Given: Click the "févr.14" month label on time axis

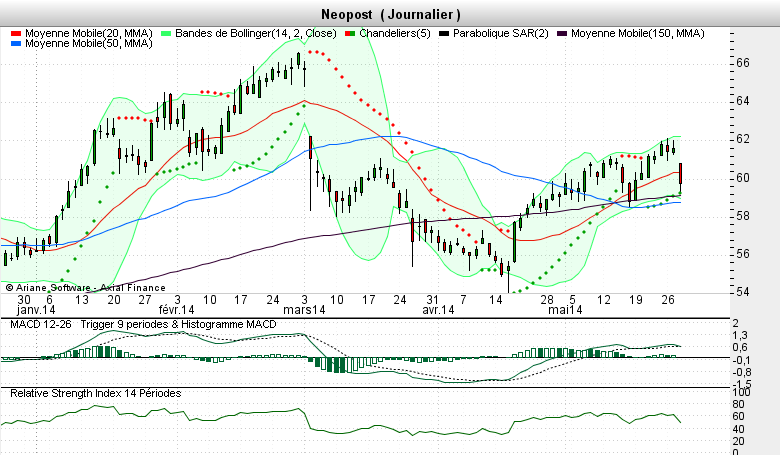Looking at the screenshot, I should click(x=177, y=310).
